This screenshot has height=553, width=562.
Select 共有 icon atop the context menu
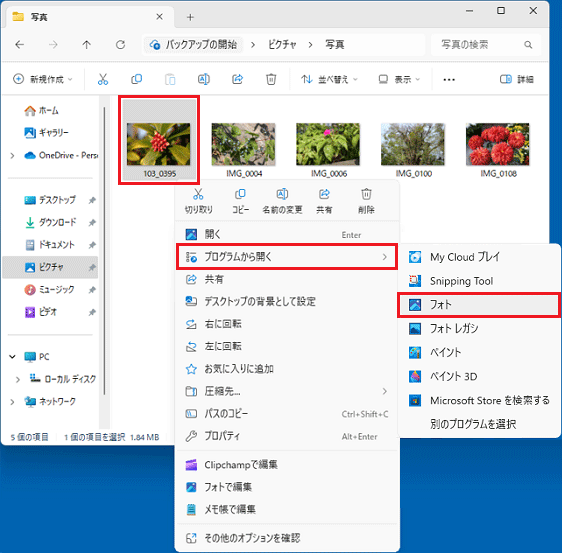pyautogui.click(x=324, y=201)
